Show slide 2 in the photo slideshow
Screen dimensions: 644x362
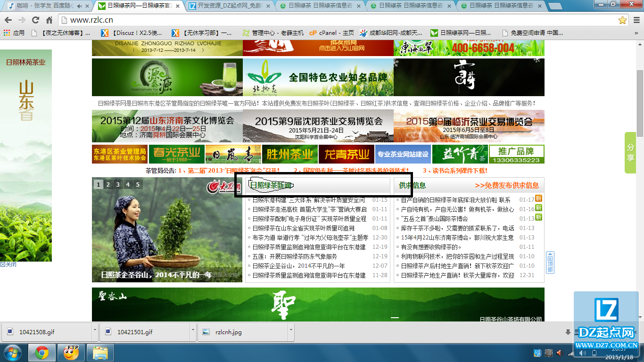(x=108, y=184)
